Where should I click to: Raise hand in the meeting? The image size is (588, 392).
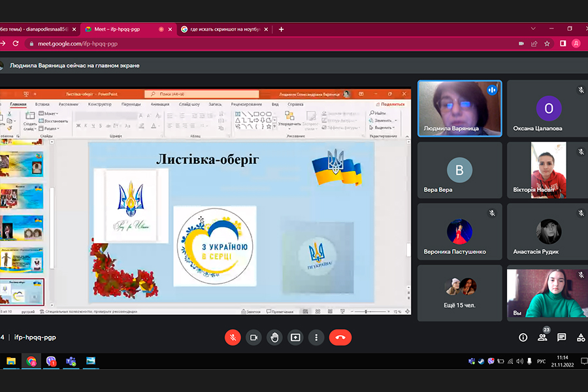pyautogui.click(x=274, y=337)
